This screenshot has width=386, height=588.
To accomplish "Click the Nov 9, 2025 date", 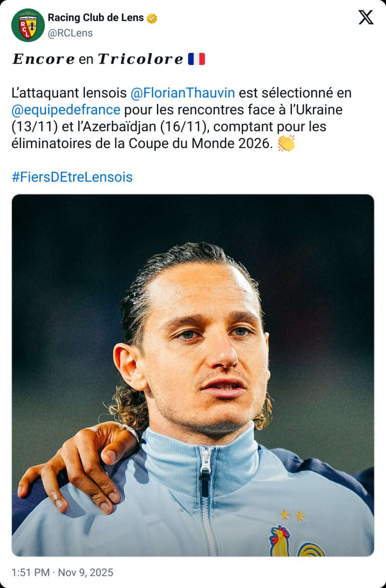I will [x=86, y=573].
